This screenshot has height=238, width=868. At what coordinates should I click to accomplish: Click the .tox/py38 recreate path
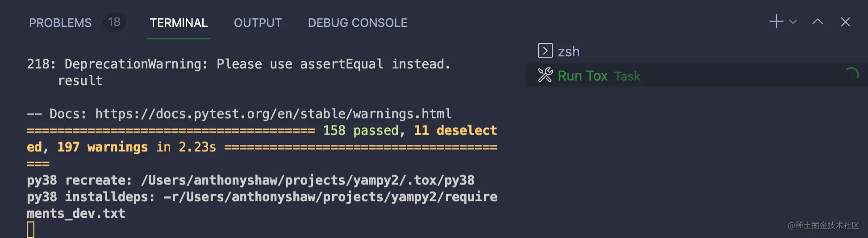click(x=307, y=180)
